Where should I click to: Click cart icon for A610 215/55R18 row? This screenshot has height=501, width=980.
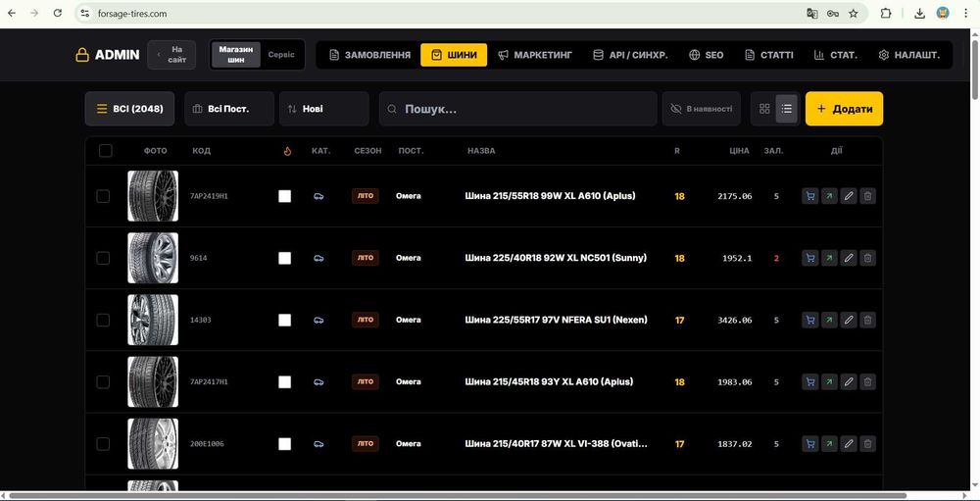click(810, 196)
